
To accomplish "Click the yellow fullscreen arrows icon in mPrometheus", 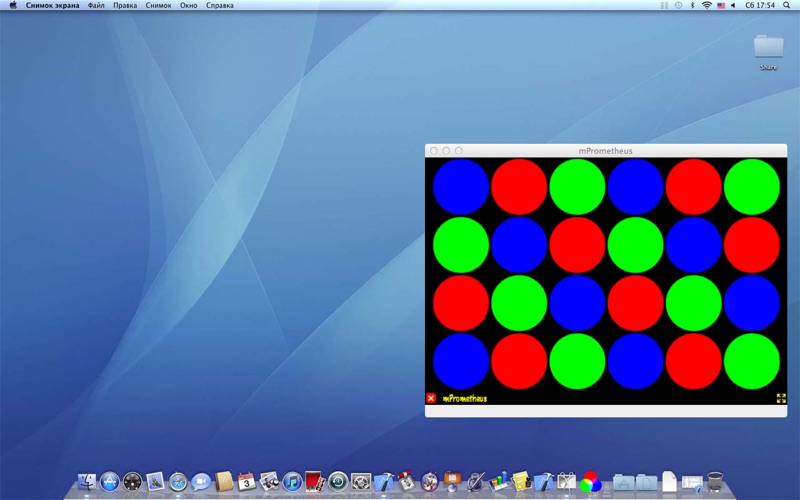I will [x=781, y=398].
